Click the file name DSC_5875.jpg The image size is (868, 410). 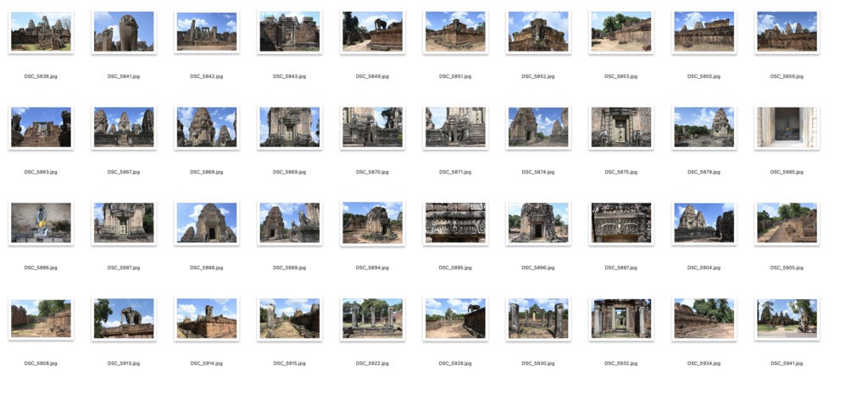pos(621,172)
